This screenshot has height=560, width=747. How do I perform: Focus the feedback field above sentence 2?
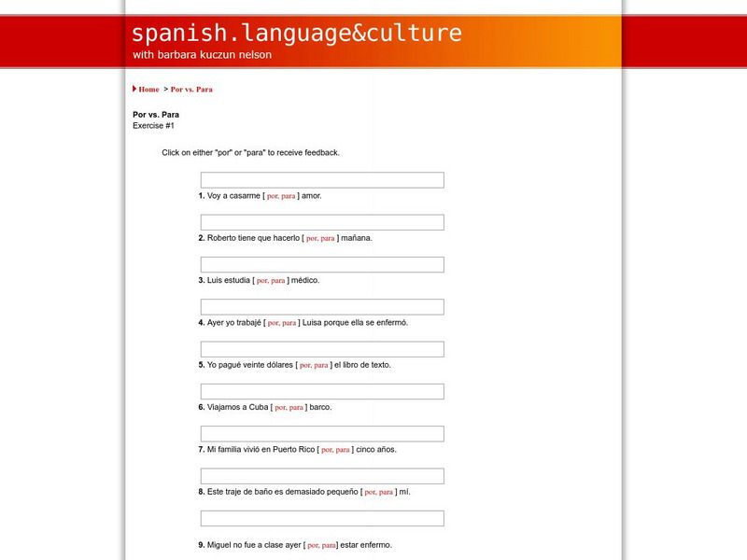(322, 222)
